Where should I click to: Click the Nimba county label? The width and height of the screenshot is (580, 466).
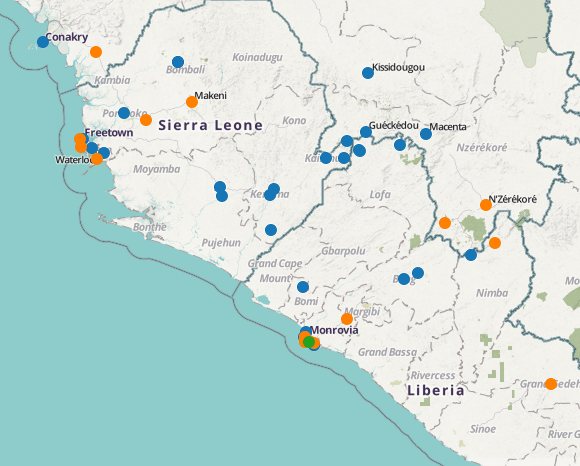tap(492, 293)
